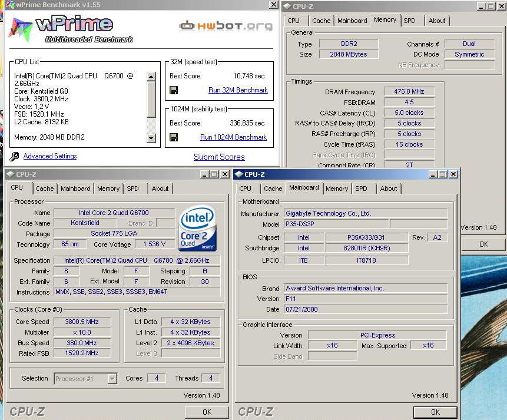Click the Manufacturer Gigabyte Technology field
This screenshot has height=420, width=507.
366,213
